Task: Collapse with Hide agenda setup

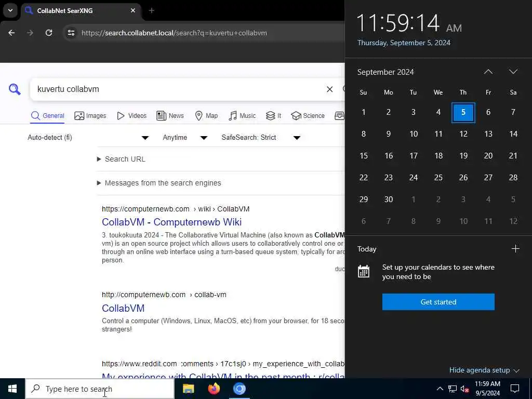Action: pos(484,370)
